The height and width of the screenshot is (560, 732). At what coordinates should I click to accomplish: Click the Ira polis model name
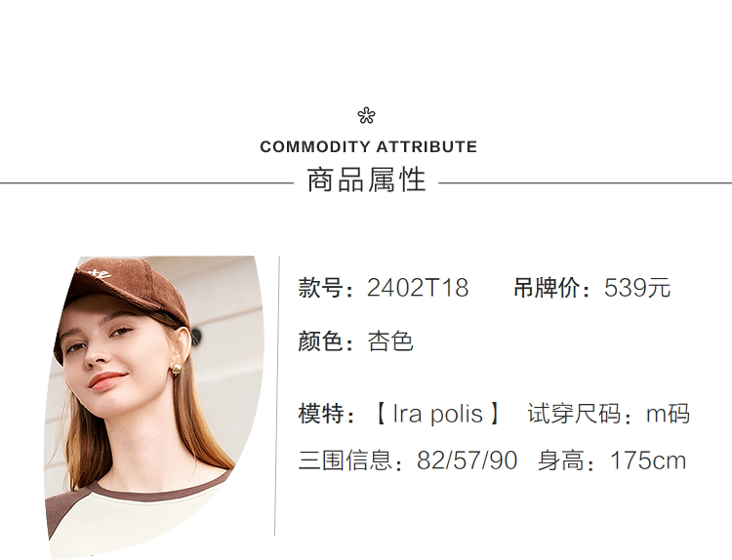pyautogui.click(x=437, y=414)
